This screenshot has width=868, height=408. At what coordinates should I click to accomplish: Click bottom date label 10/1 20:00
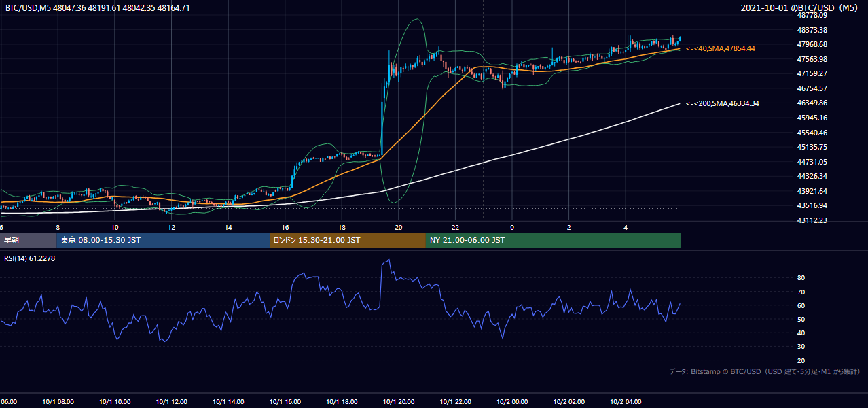[399, 402]
